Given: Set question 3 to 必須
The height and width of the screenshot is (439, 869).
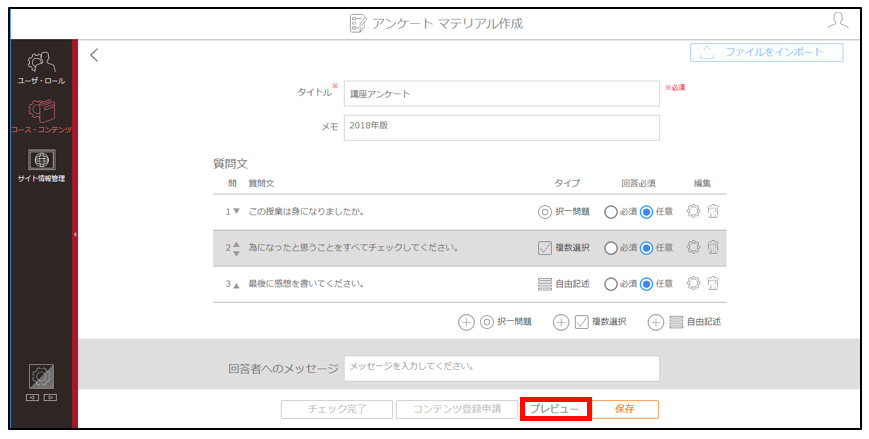Looking at the screenshot, I should 611,284.
